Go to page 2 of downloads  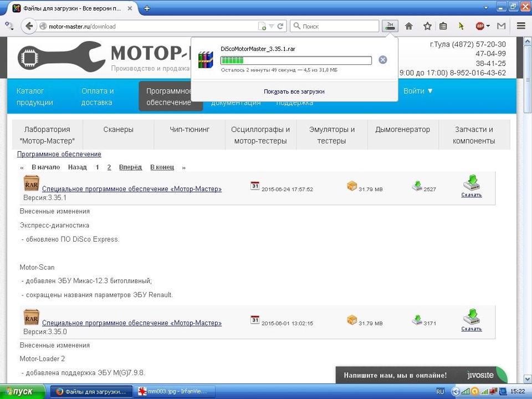click(109, 167)
